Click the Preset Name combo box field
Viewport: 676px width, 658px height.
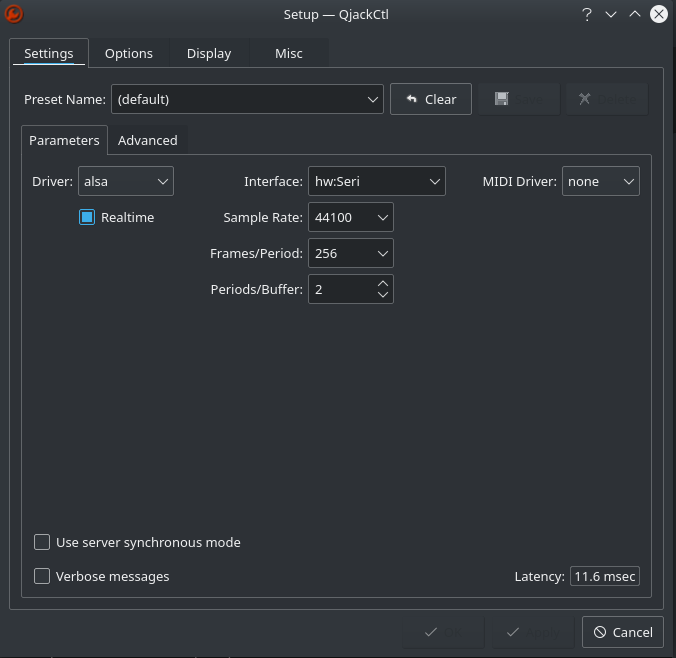(x=238, y=99)
